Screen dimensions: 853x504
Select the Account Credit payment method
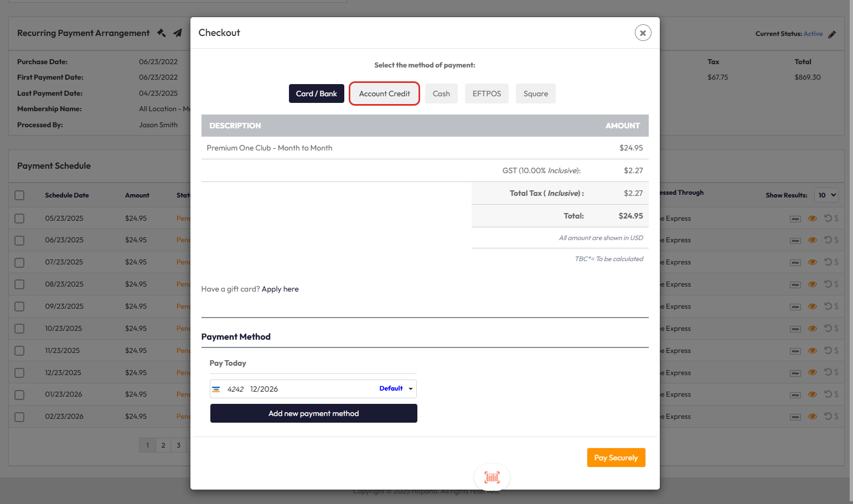384,93
